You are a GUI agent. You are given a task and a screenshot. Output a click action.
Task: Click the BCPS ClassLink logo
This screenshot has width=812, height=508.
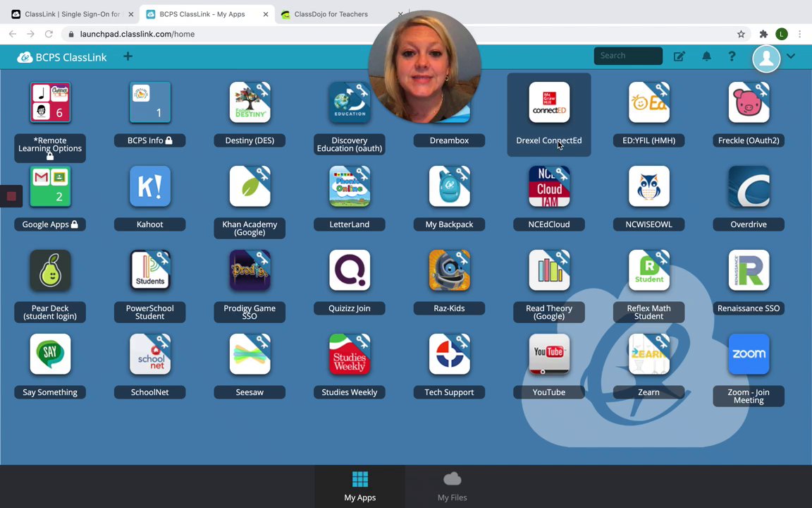[61, 57]
